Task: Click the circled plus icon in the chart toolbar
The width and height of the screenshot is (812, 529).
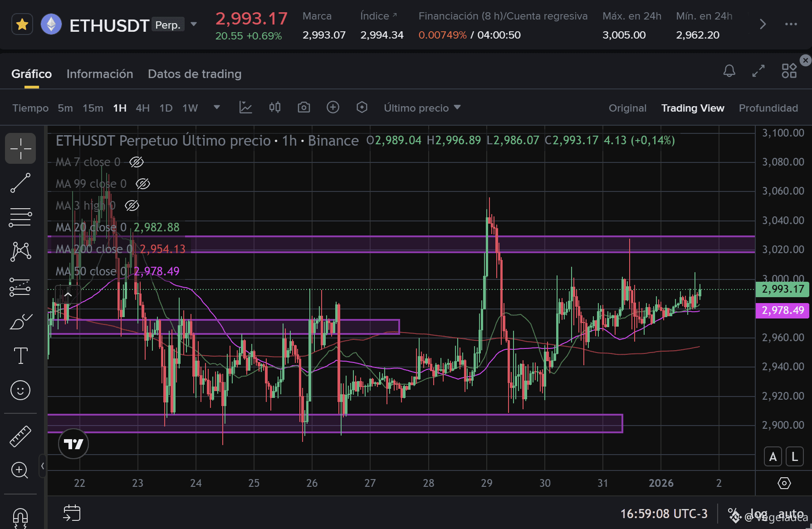Action: 333,108
